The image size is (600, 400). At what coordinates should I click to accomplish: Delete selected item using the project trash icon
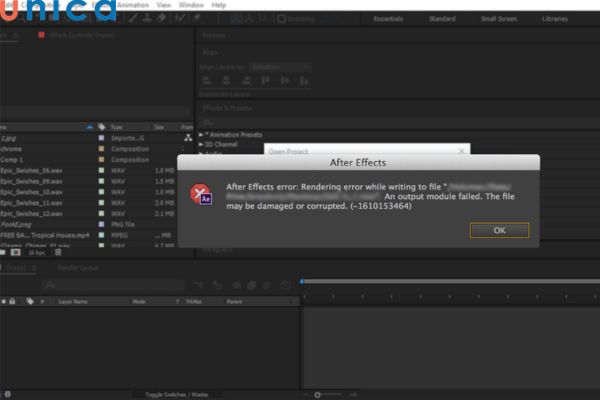point(57,252)
